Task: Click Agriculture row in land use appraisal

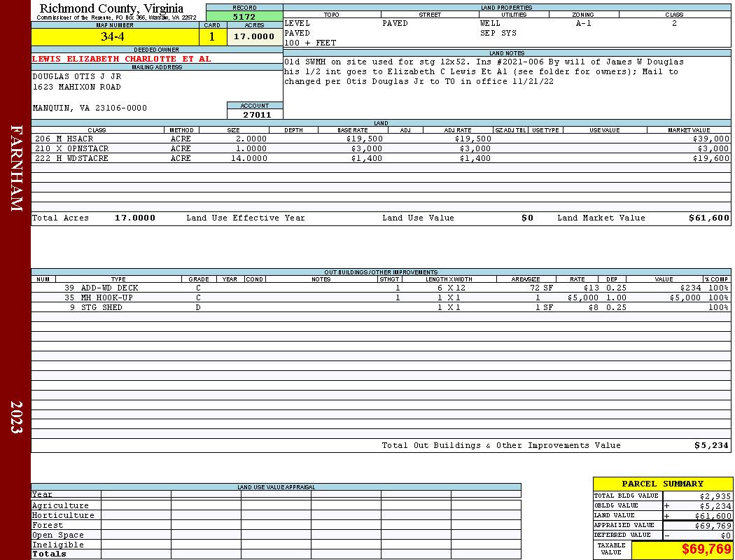Action: click(276, 505)
